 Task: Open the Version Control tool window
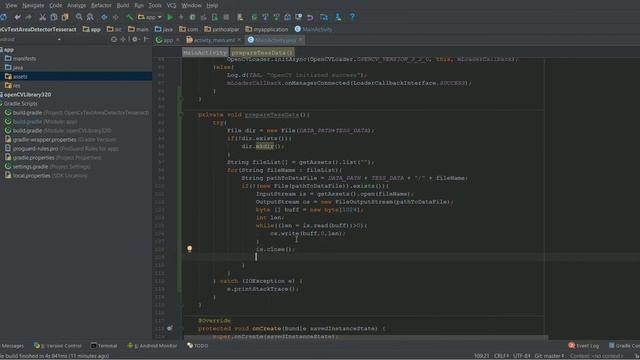[58, 346]
